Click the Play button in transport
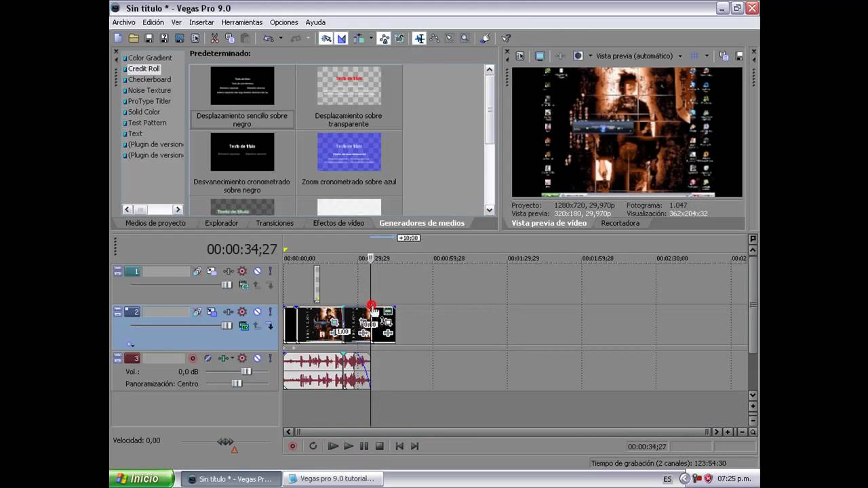This screenshot has width=868, height=488. 349,446
